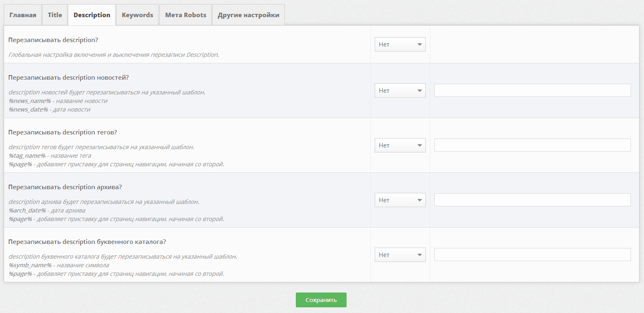Expand the archive description rewrite dropdown

(x=400, y=200)
